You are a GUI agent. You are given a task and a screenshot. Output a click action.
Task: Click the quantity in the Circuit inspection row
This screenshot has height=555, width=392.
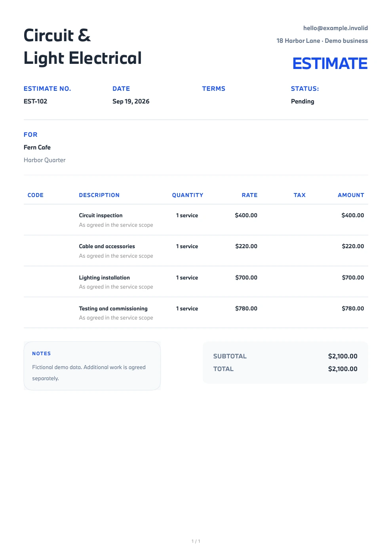tap(187, 215)
